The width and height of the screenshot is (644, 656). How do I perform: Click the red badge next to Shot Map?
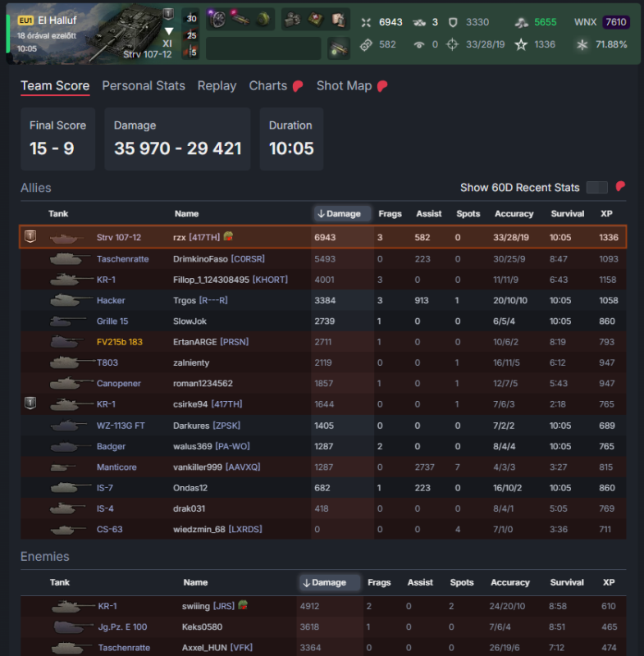pyautogui.click(x=382, y=86)
